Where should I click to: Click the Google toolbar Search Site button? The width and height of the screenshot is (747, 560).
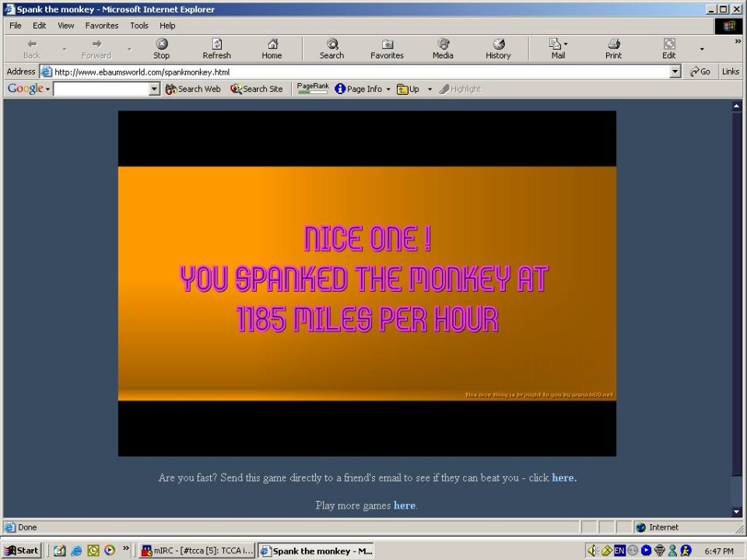click(256, 89)
